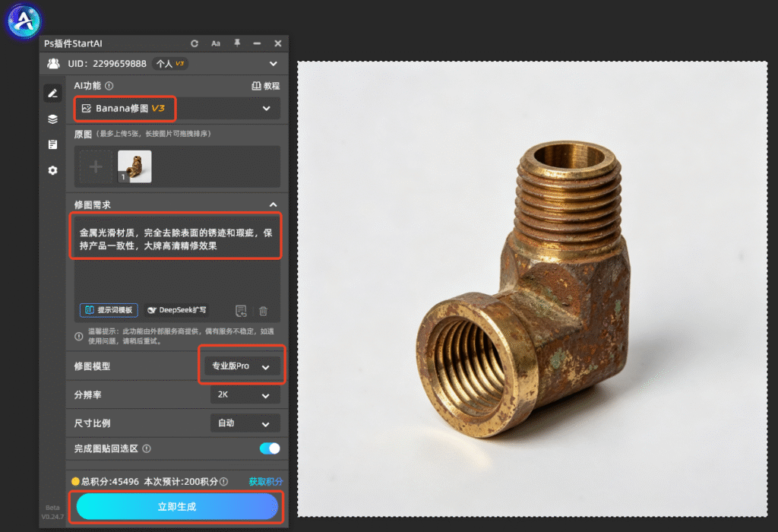Click the Aa font size icon
This screenshot has width=778, height=532.
click(x=216, y=43)
